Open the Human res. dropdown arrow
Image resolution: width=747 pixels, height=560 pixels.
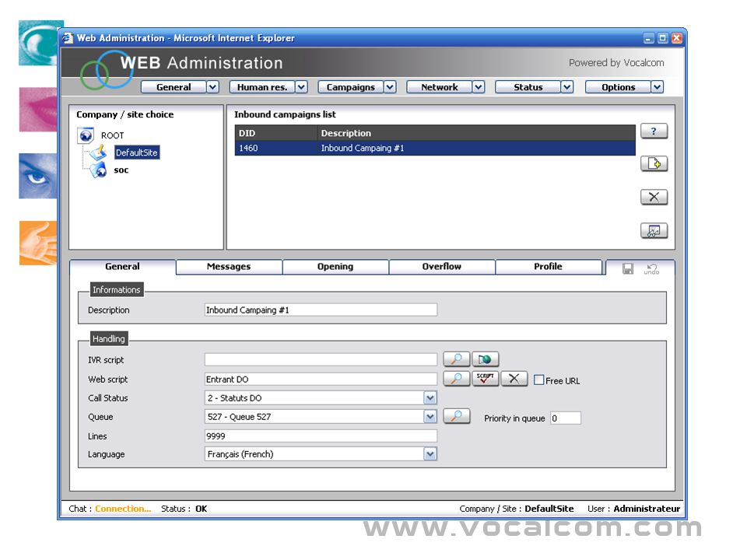[x=301, y=87]
